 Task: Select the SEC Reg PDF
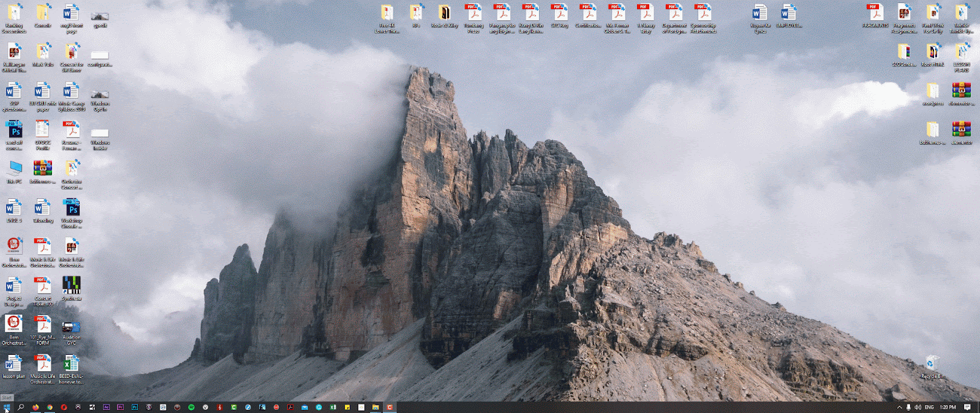[x=559, y=17]
